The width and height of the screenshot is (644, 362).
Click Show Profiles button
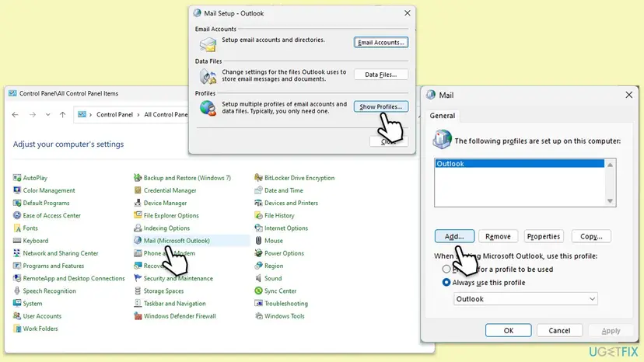click(381, 106)
